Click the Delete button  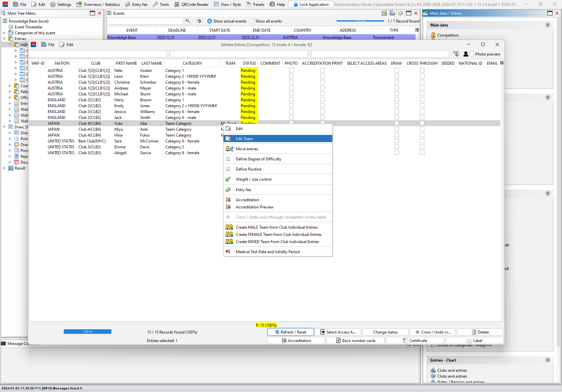coord(480,332)
